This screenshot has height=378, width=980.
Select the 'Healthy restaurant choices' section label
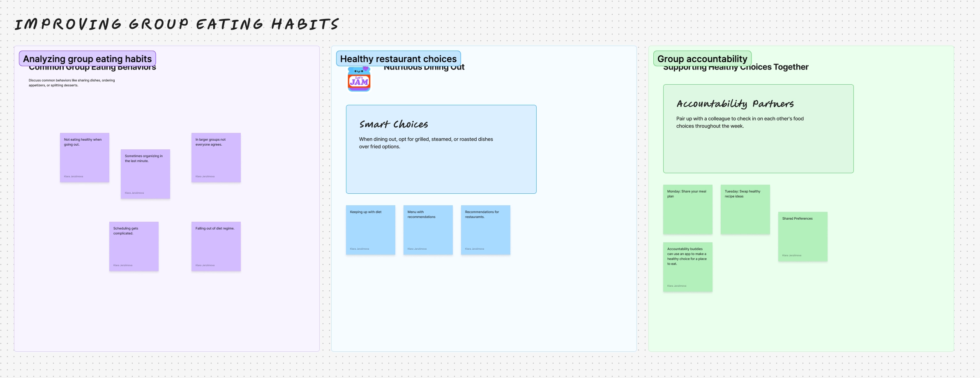[398, 59]
